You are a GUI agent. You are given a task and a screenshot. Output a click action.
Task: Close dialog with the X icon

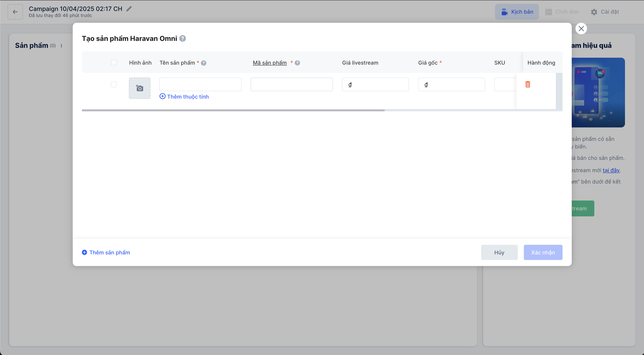tap(581, 28)
